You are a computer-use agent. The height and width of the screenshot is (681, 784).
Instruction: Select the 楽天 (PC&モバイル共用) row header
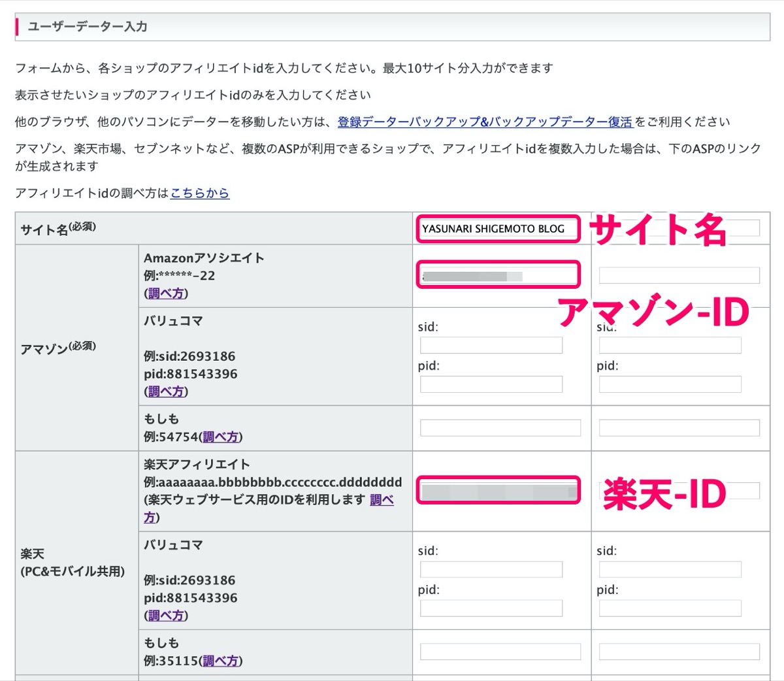click(x=73, y=563)
